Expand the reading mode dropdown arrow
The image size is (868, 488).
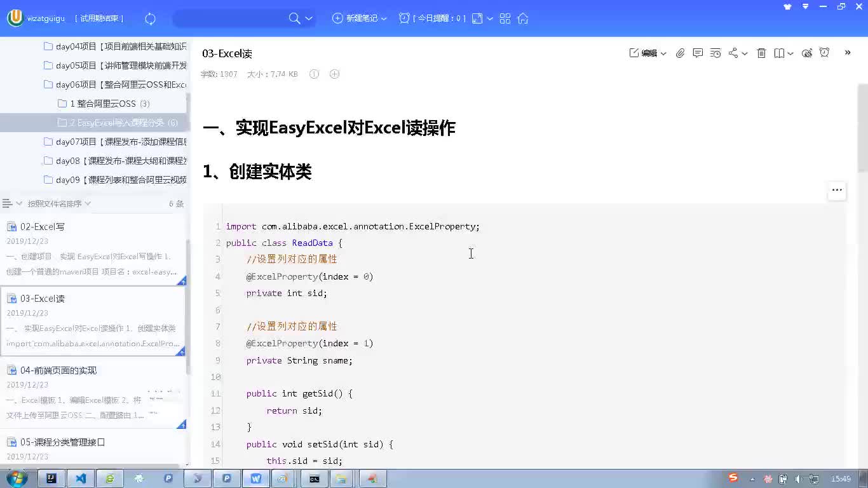point(790,53)
